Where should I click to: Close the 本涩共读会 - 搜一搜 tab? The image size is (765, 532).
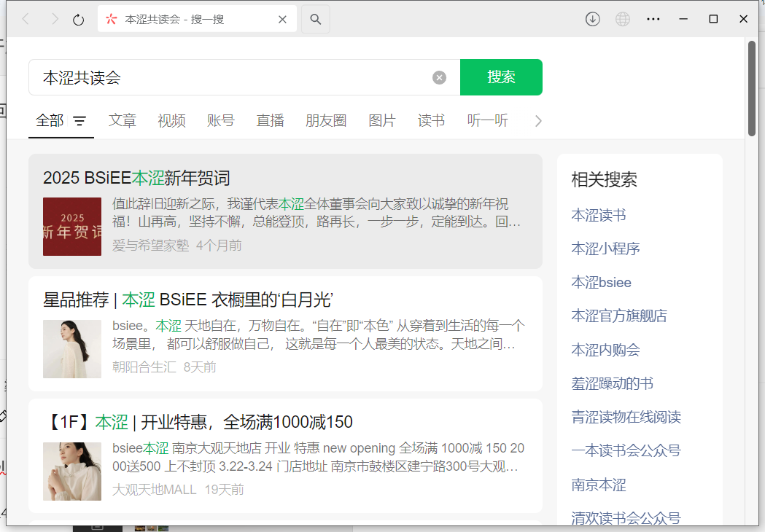282,20
